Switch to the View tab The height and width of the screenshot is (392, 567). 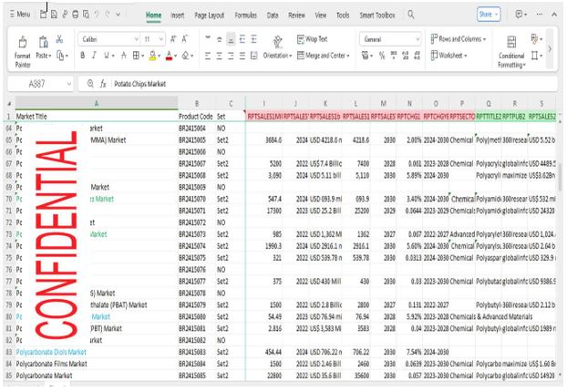tap(320, 15)
